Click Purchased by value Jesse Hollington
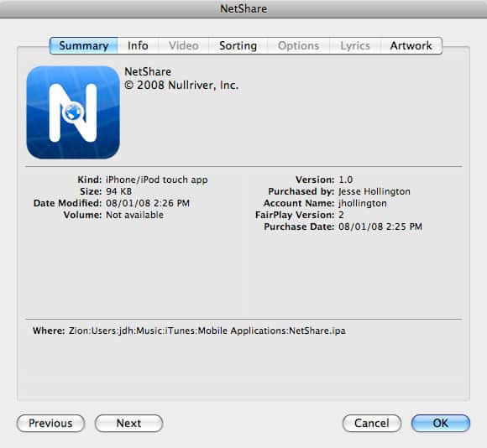Viewport: 487px width, 448px height. (374, 191)
